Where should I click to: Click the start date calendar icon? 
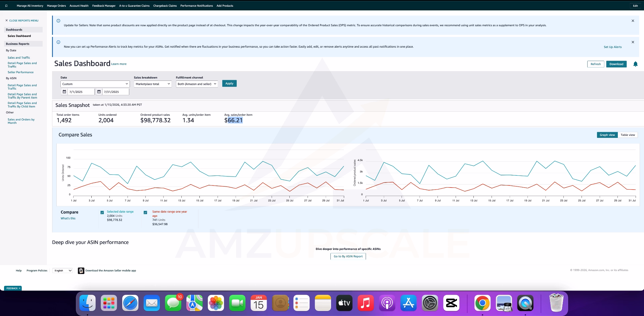(64, 92)
